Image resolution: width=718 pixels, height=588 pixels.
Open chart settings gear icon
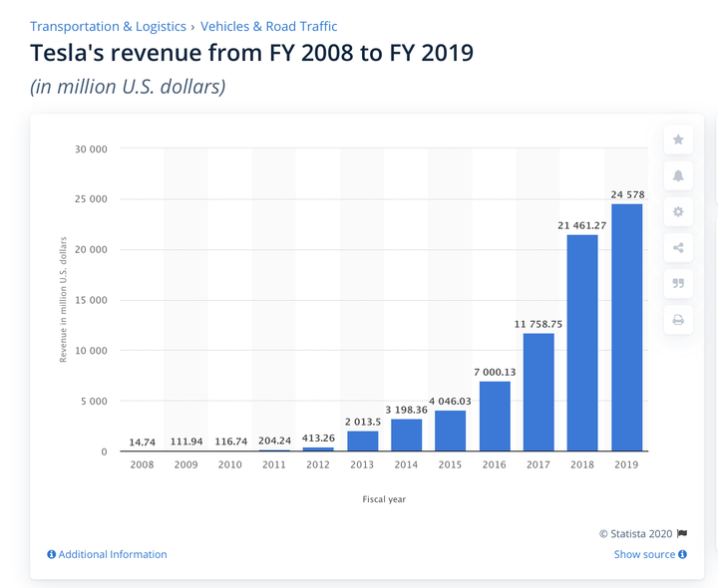(678, 211)
